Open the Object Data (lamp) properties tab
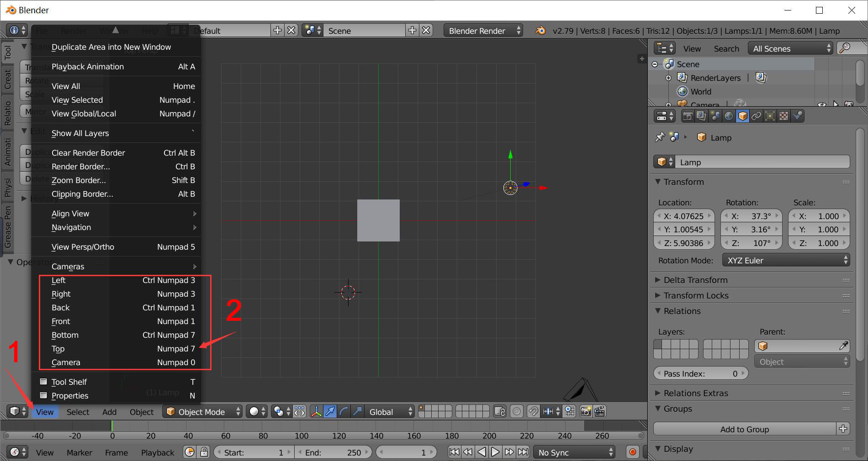The image size is (868, 461). (770, 116)
